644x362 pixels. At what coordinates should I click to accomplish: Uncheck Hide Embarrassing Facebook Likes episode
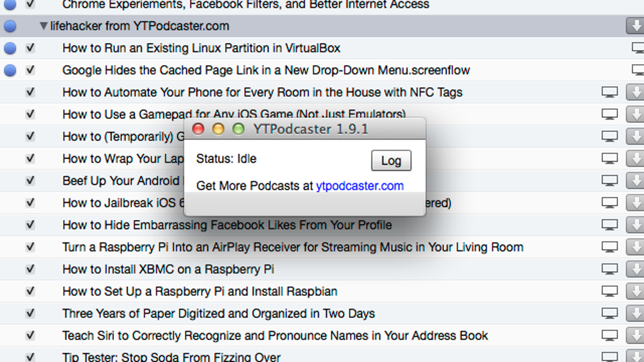click(30, 225)
